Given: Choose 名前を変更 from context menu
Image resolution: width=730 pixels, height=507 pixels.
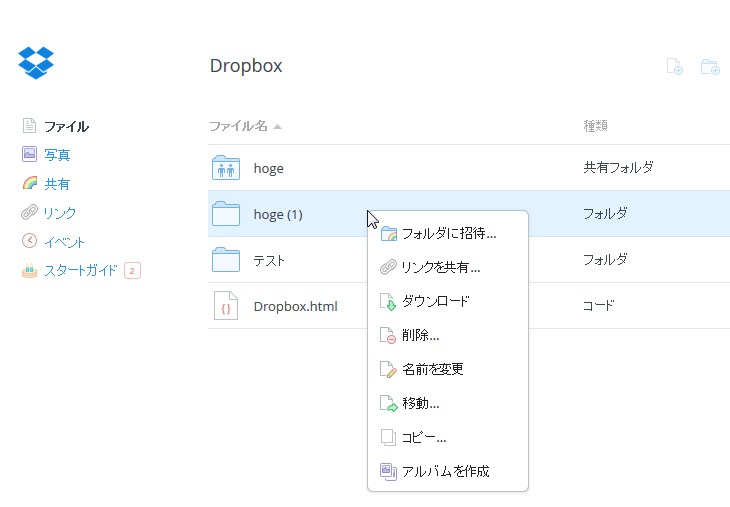Looking at the screenshot, I should [448, 369].
